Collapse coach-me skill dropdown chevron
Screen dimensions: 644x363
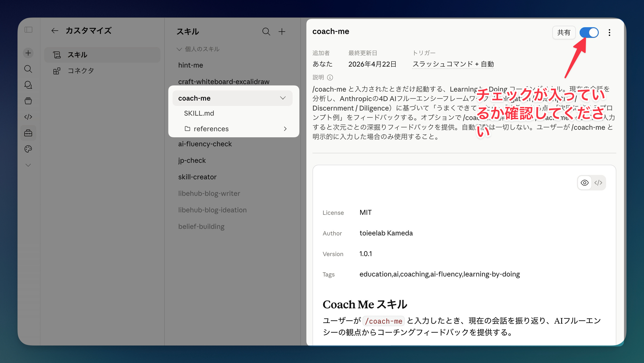(x=283, y=98)
